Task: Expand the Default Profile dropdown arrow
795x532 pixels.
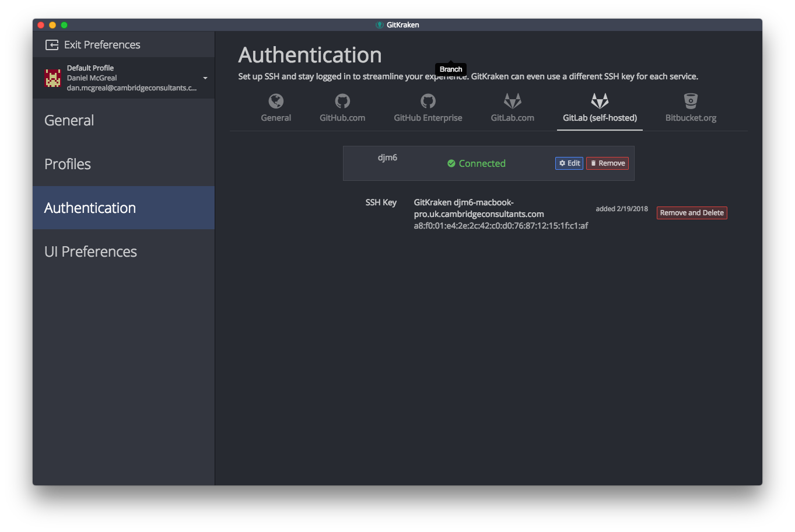Action: pos(205,78)
